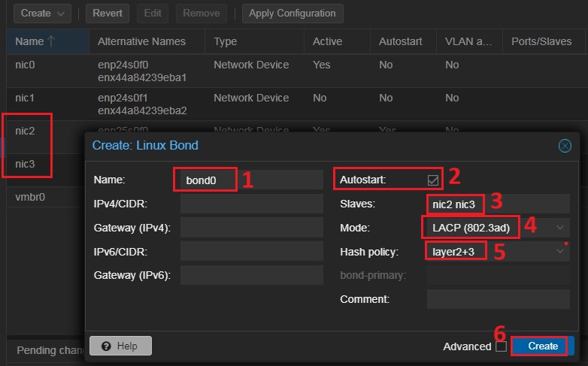Click the Ports/Slaves column header

tap(544, 41)
